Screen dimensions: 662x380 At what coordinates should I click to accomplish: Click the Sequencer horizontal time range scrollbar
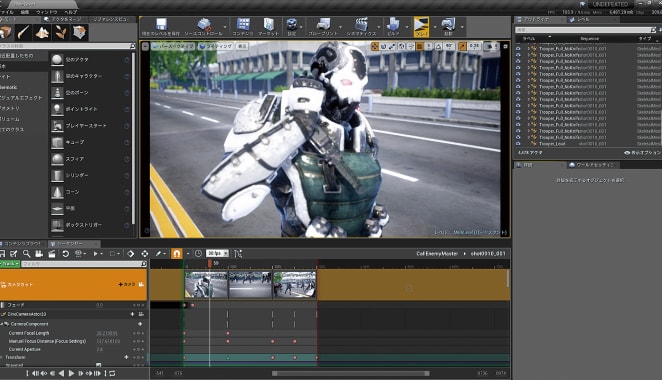click(x=350, y=373)
